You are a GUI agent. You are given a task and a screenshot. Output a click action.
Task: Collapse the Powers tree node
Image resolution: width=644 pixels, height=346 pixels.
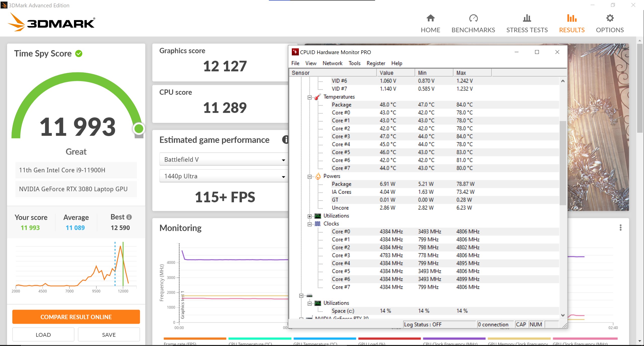310,177
